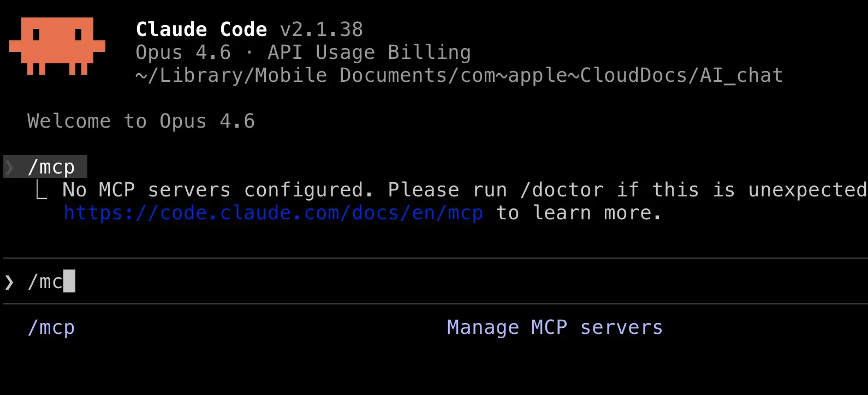The width and height of the screenshot is (868, 395).
Task: Click the No MCP servers configured message
Action: [217, 190]
